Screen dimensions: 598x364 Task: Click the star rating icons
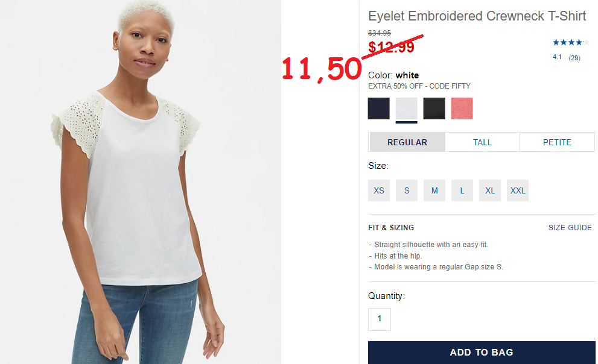click(571, 42)
